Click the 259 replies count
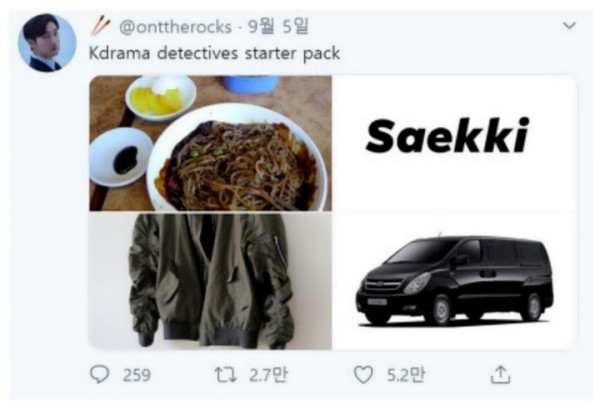This screenshot has width=600, height=412. coord(137,375)
